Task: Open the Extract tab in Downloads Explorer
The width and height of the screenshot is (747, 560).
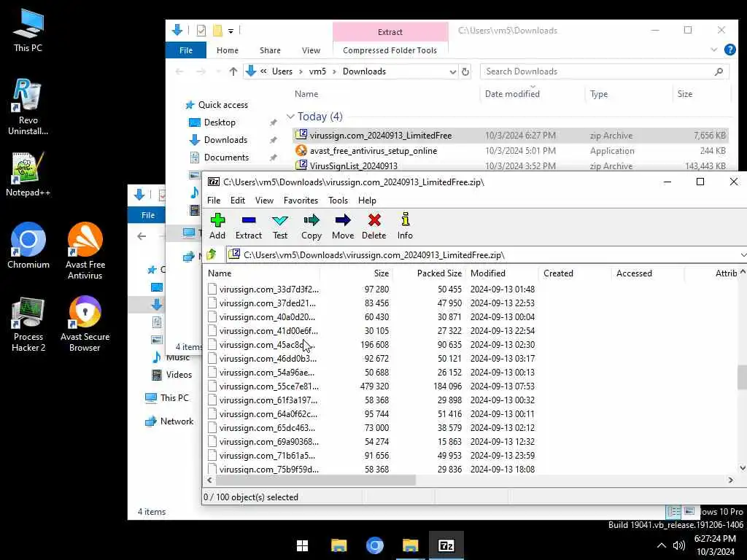Action: pos(390,32)
